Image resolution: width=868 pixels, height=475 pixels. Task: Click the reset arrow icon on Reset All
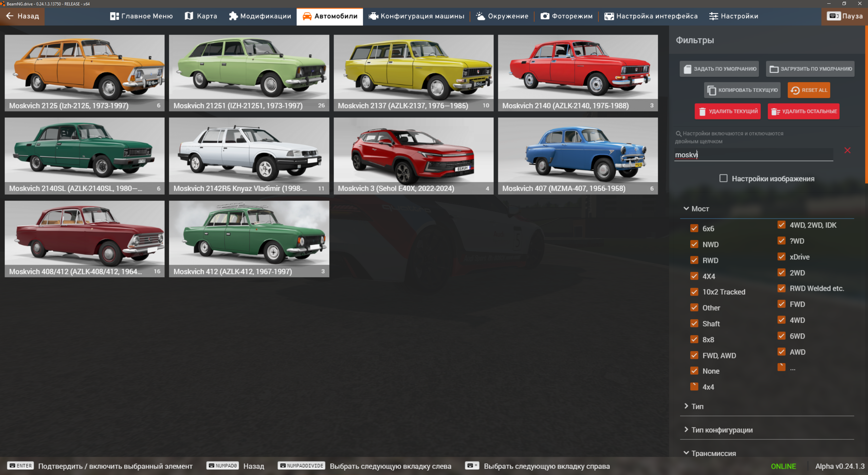click(795, 90)
